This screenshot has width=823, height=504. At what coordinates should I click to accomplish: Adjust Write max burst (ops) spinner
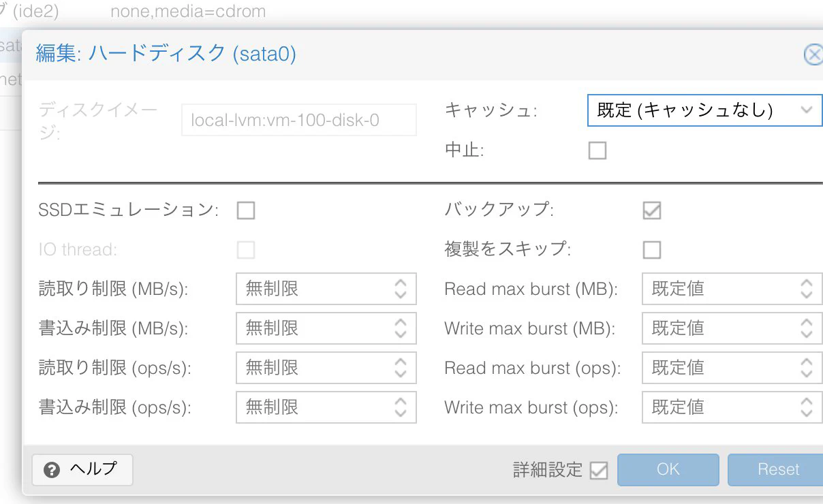[x=807, y=408]
